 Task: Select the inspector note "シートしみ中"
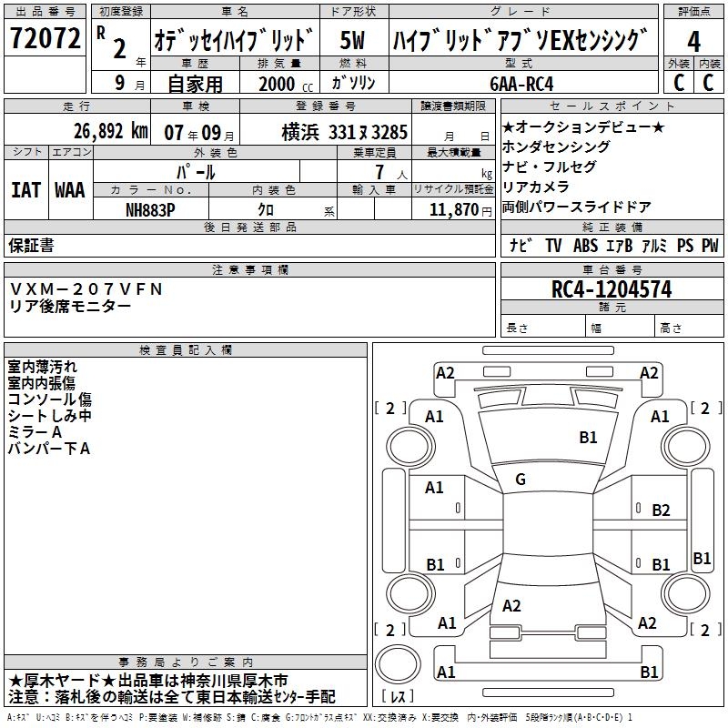(x=50, y=416)
